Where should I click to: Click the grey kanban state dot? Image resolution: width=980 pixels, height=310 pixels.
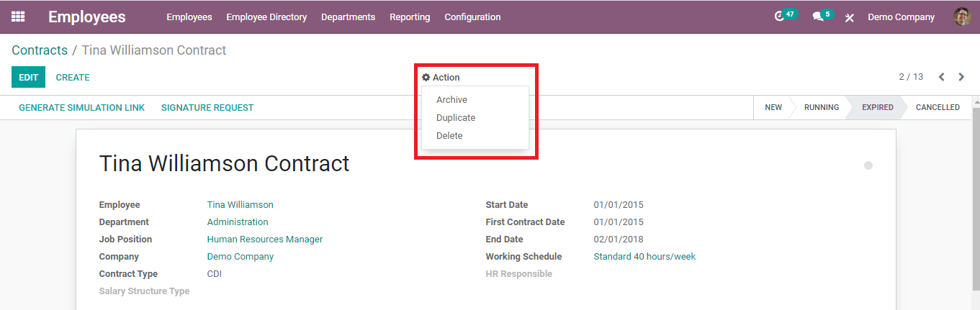[x=868, y=165]
